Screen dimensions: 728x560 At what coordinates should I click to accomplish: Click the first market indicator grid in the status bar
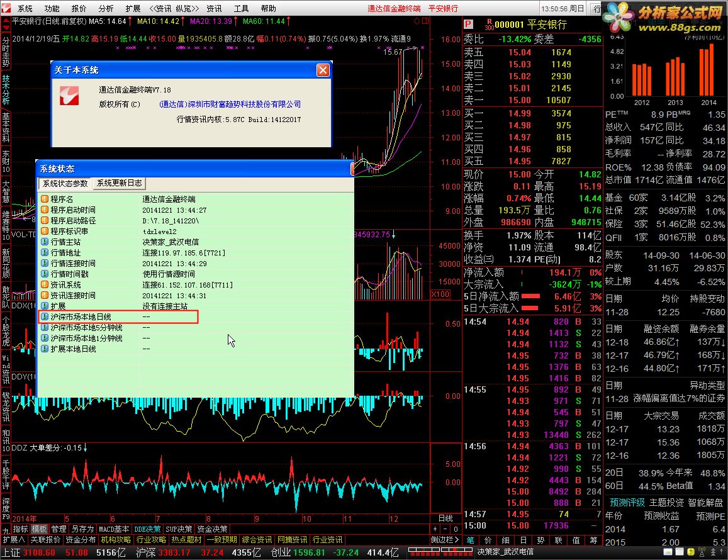424,552
